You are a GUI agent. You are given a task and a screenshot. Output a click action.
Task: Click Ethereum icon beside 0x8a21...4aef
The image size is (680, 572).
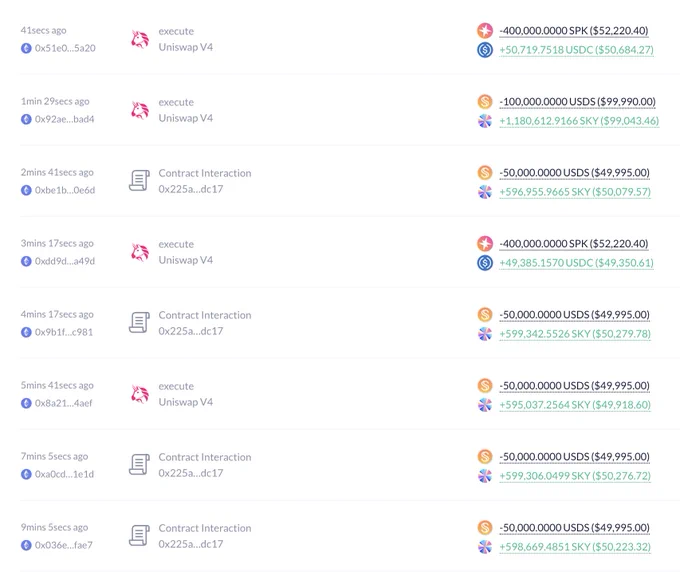[26, 403]
